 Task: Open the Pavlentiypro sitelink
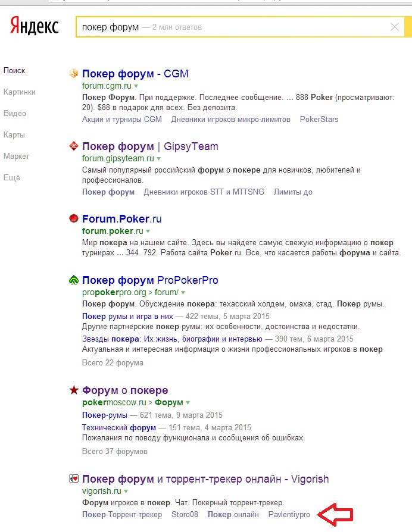point(289,515)
